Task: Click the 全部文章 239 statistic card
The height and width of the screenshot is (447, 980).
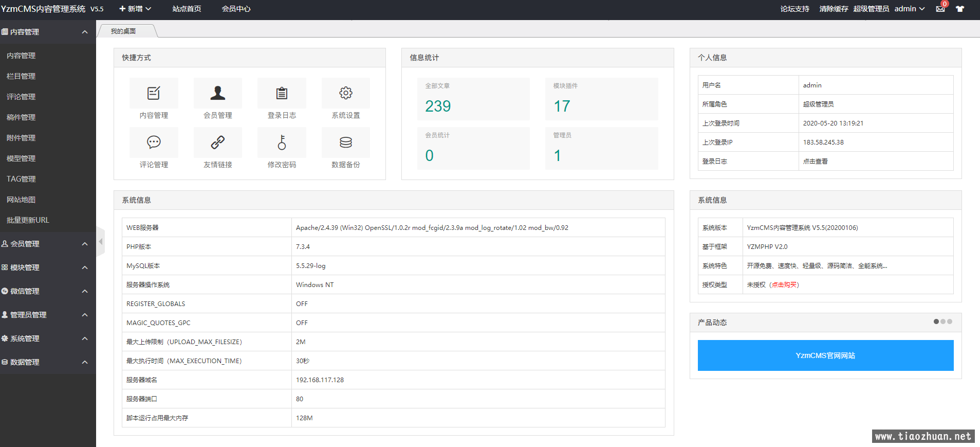Action: pyautogui.click(x=473, y=99)
